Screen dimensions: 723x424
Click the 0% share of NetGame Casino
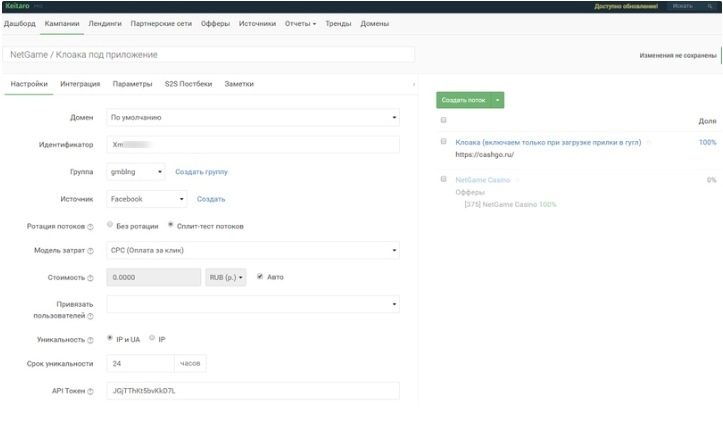point(711,180)
